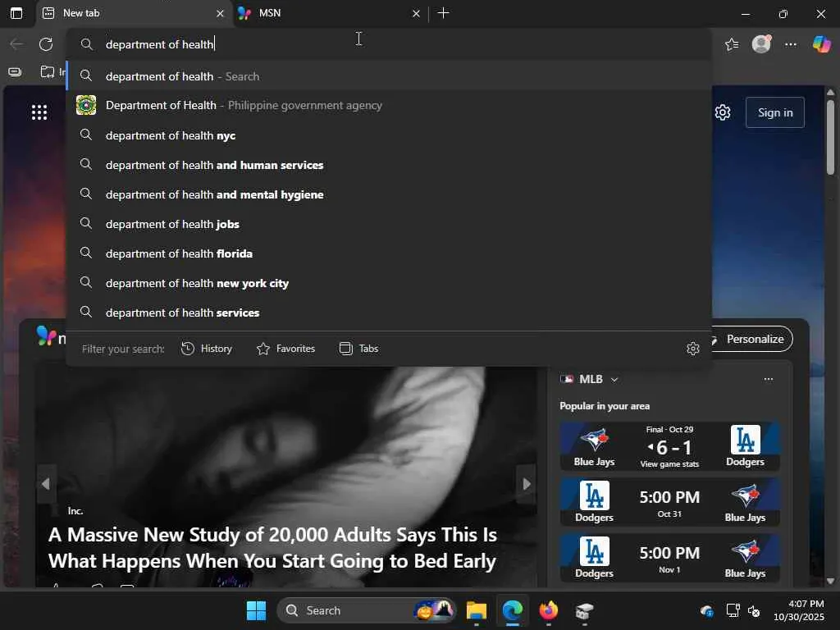The width and height of the screenshot is (840, 630).
Task: Filter search by Favorites
Action: [285, 349]
